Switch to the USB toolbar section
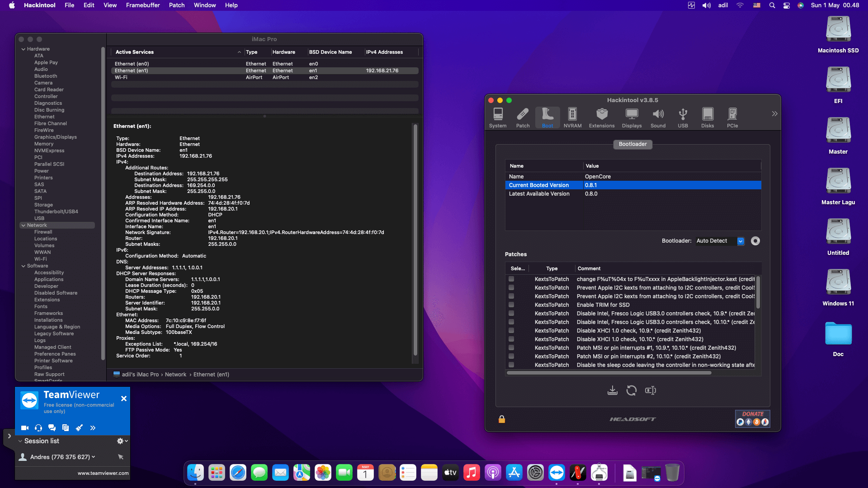 (683, 118)
